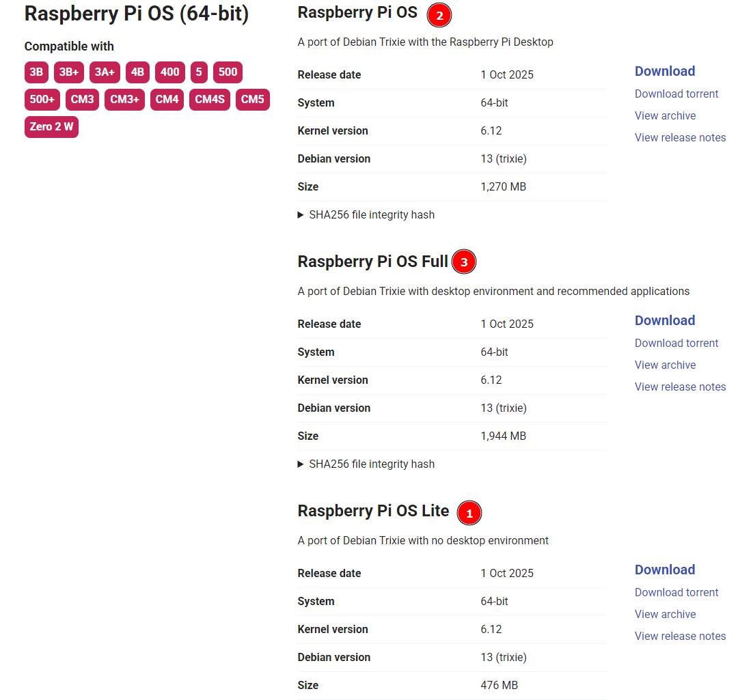This screenshot has height=700, width=753.
Task: Open Download torrent for Raspberry Pi OS Full
Action: pos(676,343)
